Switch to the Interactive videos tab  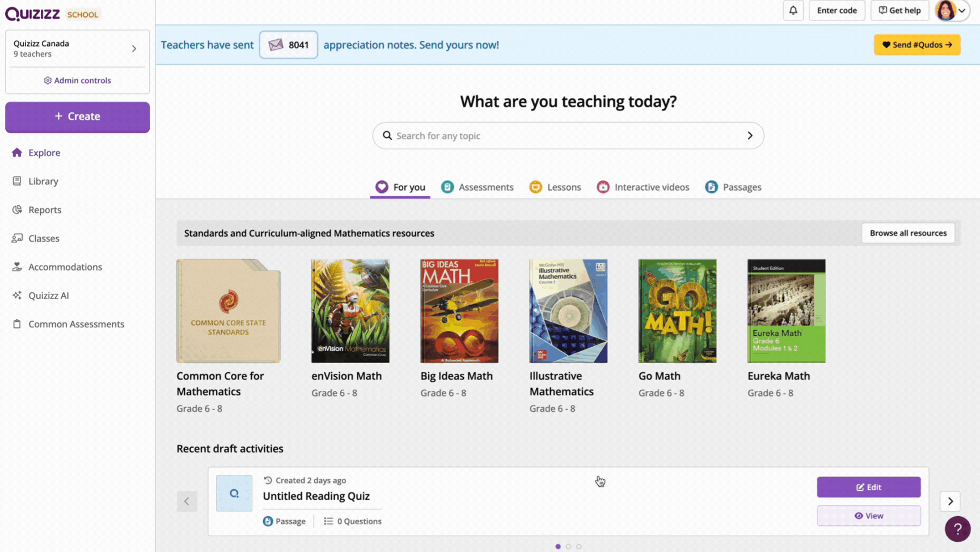(643, 187)
